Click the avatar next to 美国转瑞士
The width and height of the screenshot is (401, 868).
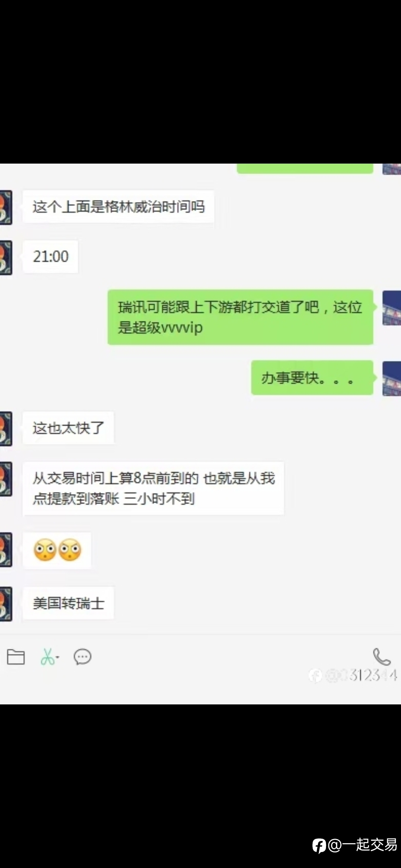pyautogui.click(x=6, y=604)
